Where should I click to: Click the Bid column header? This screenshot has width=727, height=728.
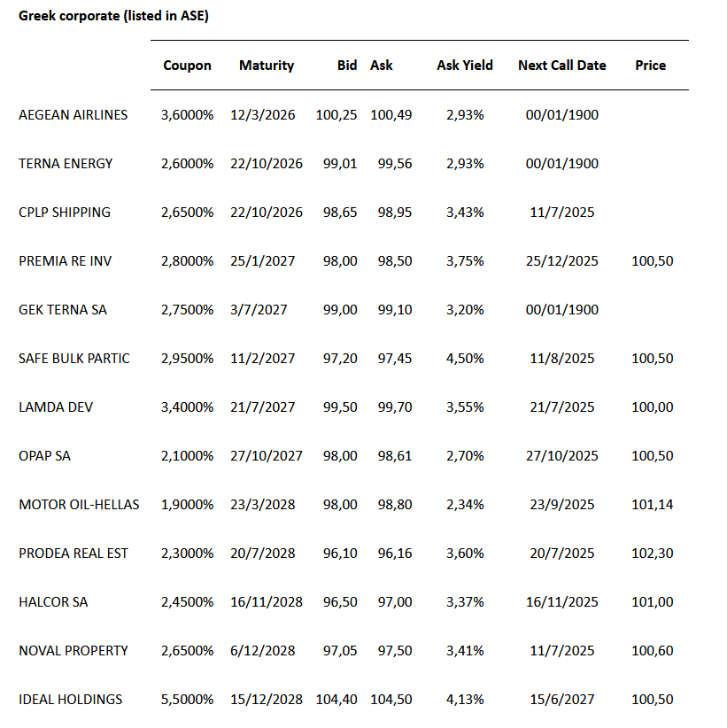[347, 66]
